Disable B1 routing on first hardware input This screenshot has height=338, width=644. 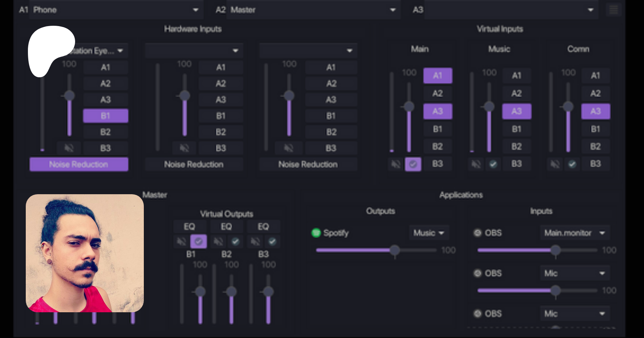point(106,116)
